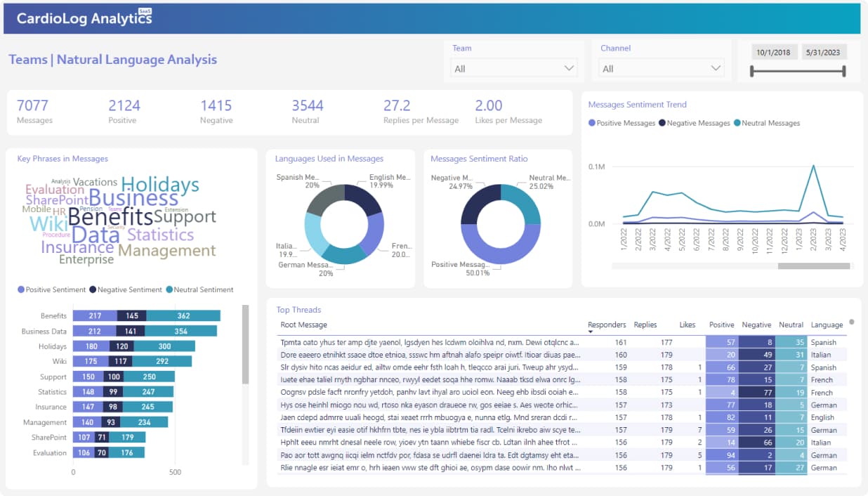This screenshot has height=496, width=868.
Task: Select the thread row starting with "Dore eaeero etnihkt"
Action: [562, 355]
